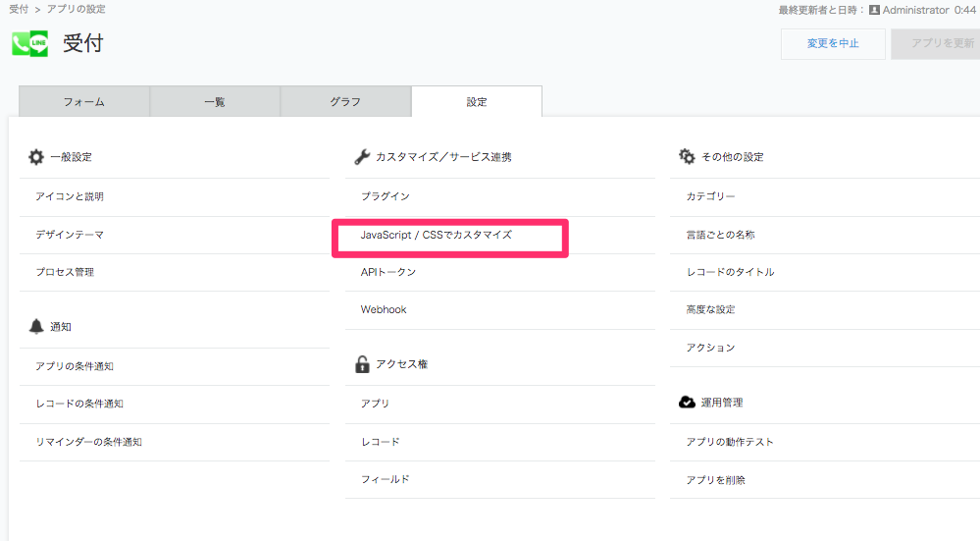Screen dimensions: 980x541
Task: Select アプリを削除 link
Action: (715, 480)
